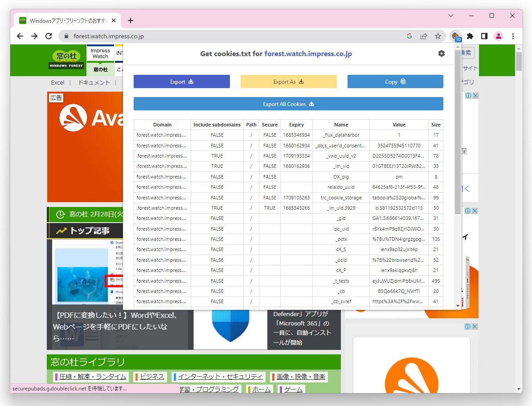Click the popup scrollbar down arrow
The width and height of the screenshot is (532, 406).
pos(458,306)
